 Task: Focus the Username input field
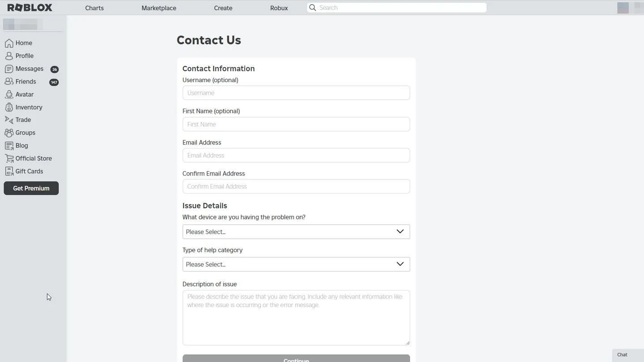pyautogui.click(x=296, y=93)
